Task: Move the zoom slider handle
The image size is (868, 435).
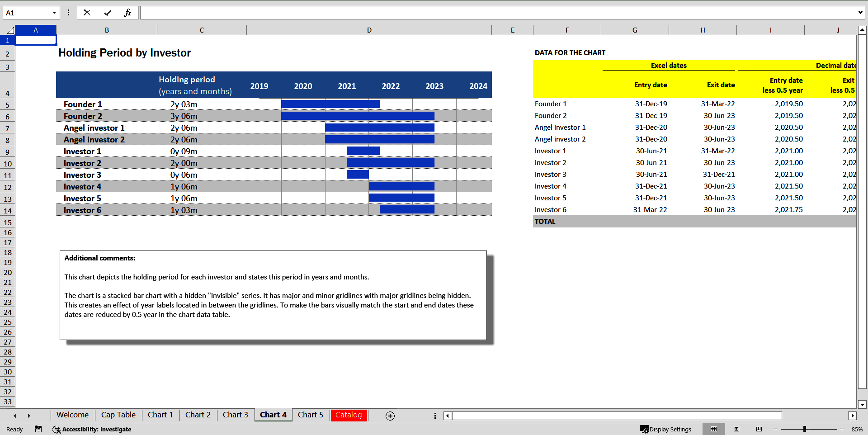Action: tap(805, 429)
